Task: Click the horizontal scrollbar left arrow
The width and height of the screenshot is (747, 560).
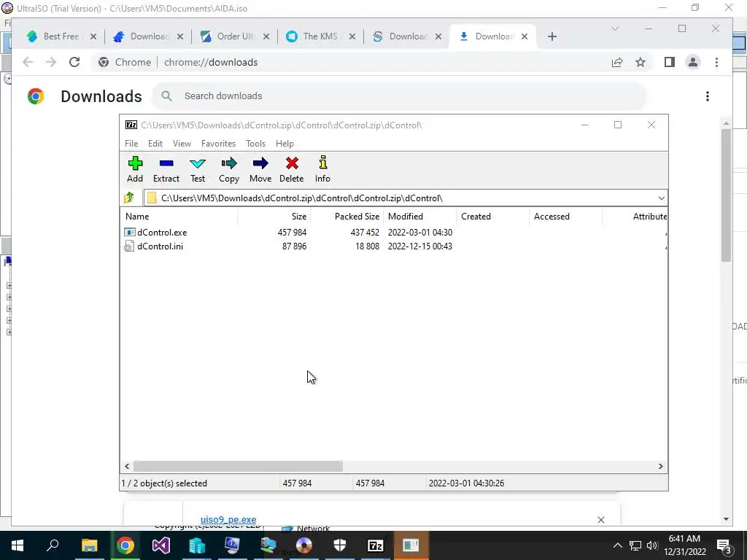Action: tap(127, 466)
